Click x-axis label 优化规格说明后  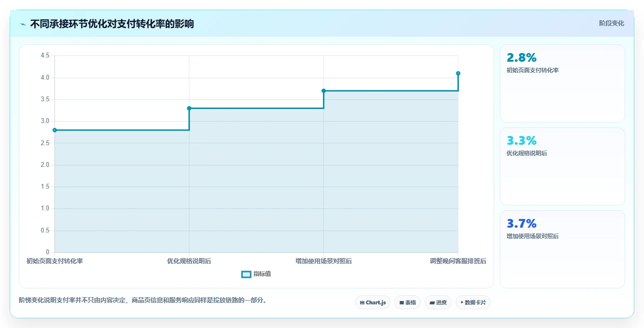pyautogui.click(x=189, y=261)
